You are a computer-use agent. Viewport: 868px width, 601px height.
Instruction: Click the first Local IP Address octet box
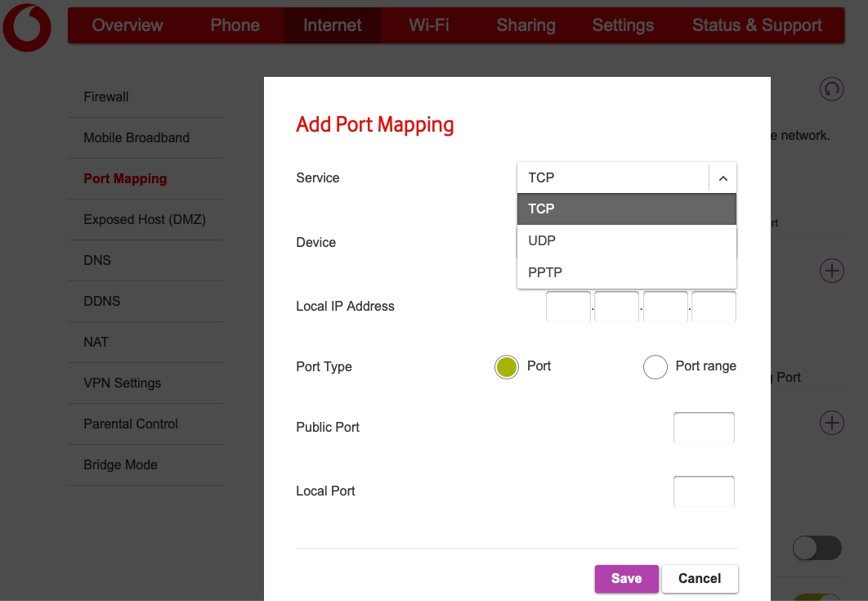coord(568,306)
